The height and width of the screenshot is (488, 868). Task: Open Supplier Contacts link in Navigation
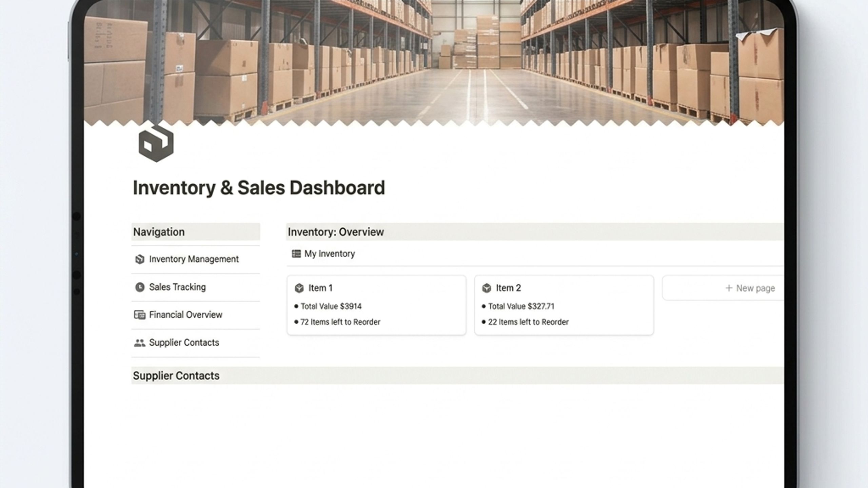pos(184,343)
